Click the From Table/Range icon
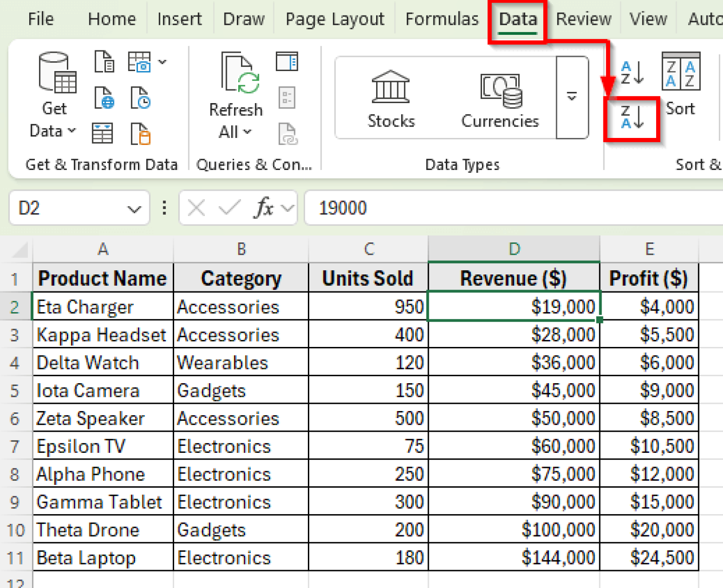This screenshot has width=723, height=588. click(103, 133)
